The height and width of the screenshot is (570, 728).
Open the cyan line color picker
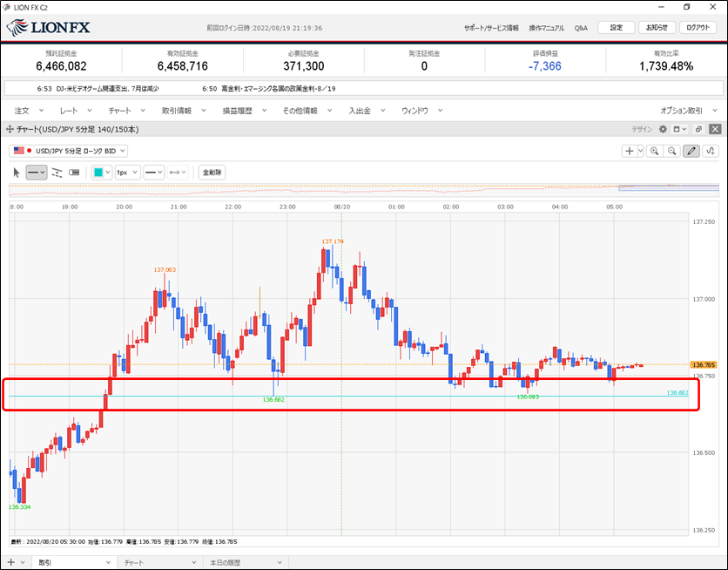click(102, 173)
